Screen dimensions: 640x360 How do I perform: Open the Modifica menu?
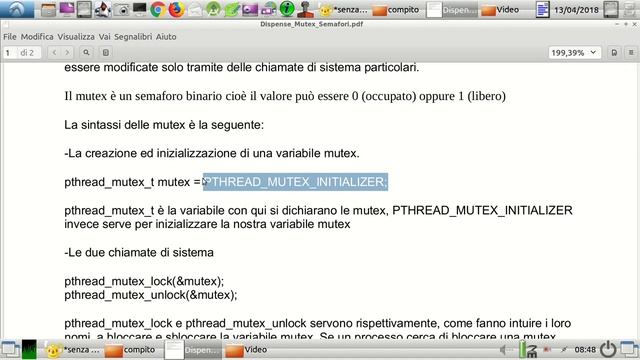pyautogui.click(x=37, y=37)
